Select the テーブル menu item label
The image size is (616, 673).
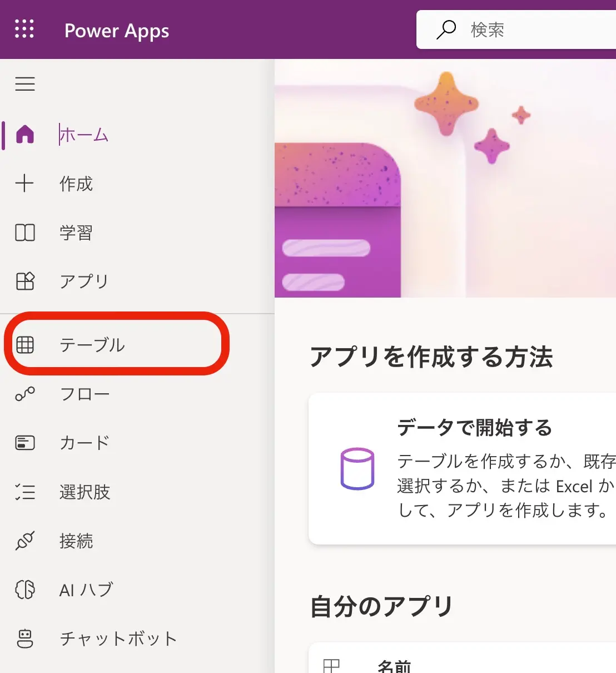[92, 345]
